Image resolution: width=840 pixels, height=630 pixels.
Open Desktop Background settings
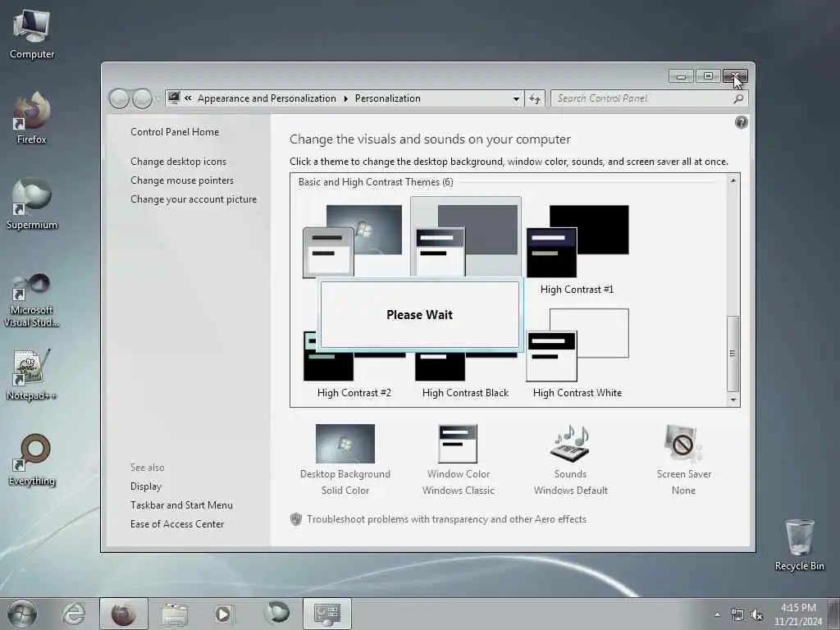[x=345, y=459]
